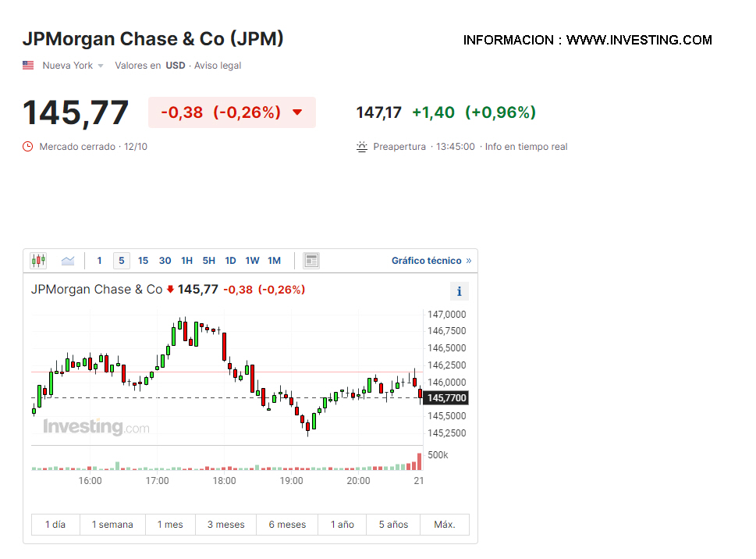Click the 145,7700 current price marker
Viewport: 756px width, 559px height.
[445, 398]
